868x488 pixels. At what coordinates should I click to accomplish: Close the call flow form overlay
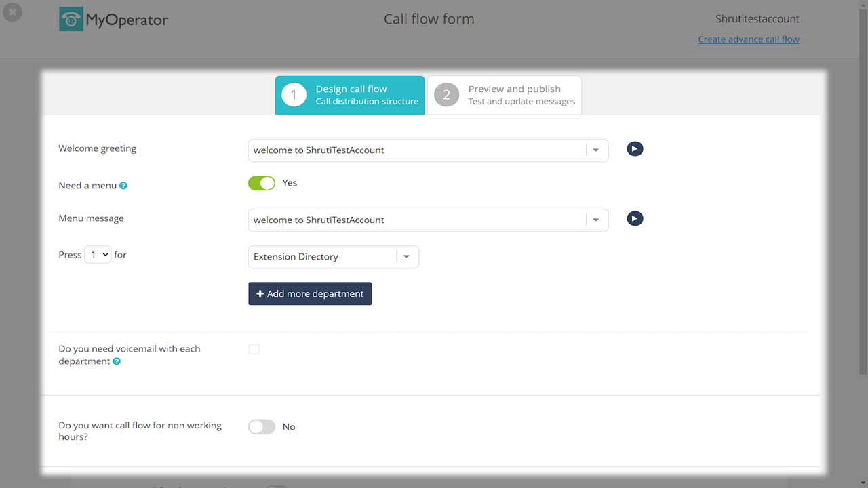click(x=12, y=12)
